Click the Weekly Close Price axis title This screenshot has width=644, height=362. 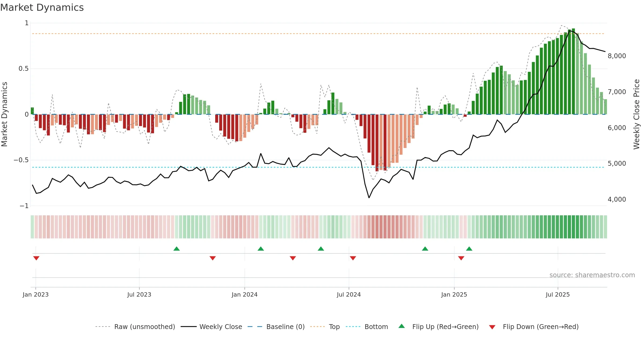(x=637, y=114)
